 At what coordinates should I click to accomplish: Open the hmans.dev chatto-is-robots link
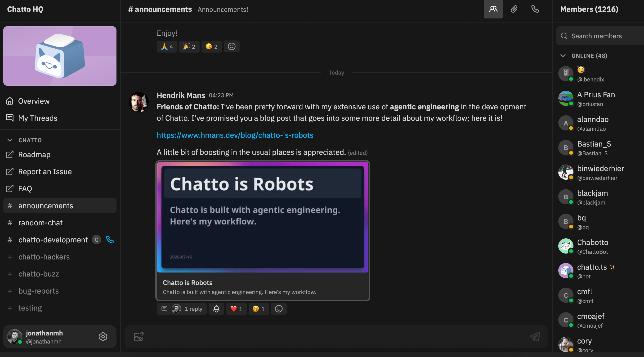point(235,135)
